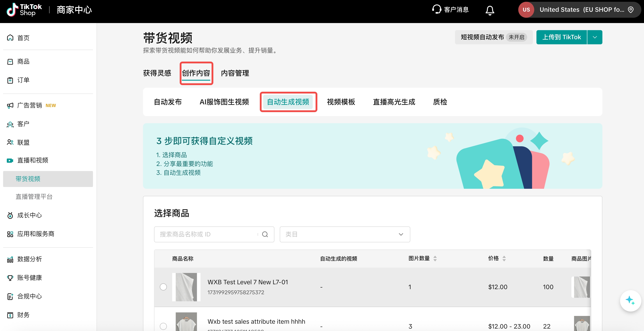
Task: Click the TikTok Shop logo
Action: [24, 10]
